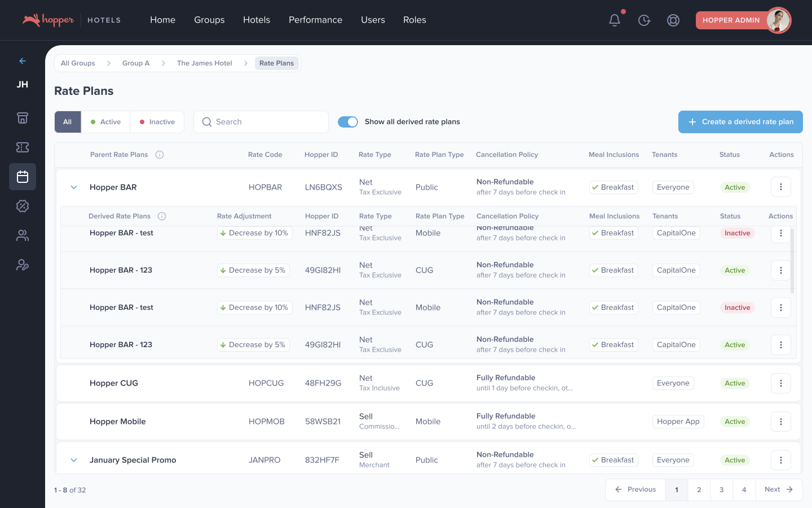This screenshot has height=508, width=812.
Task: Open the discount badge sidebar icon
Action: coord(23,206)
